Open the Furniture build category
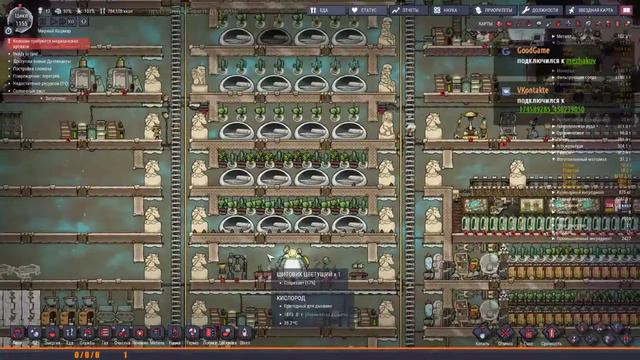 click(x=157, y=334)
